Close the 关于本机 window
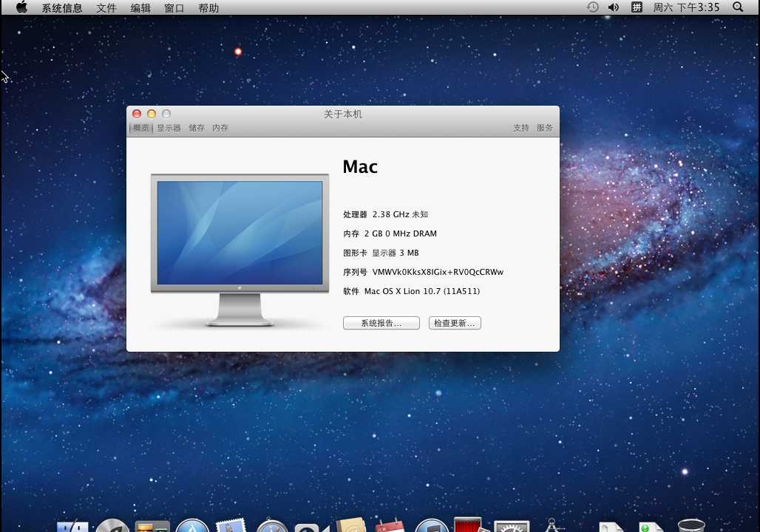 (x=137, y=114)
